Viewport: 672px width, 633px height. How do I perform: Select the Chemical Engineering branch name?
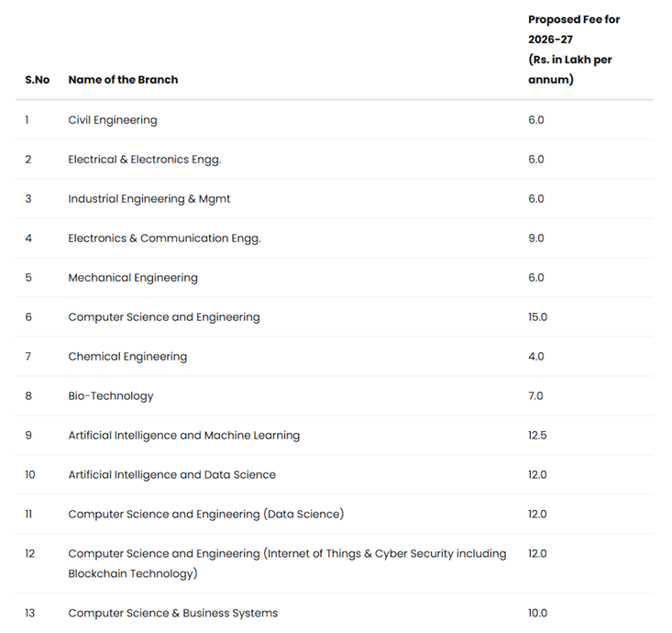click(x=127, y=357)
